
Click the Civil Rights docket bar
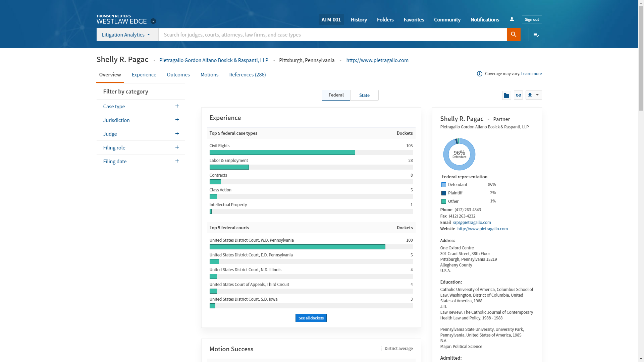click(x=282, y=153)
